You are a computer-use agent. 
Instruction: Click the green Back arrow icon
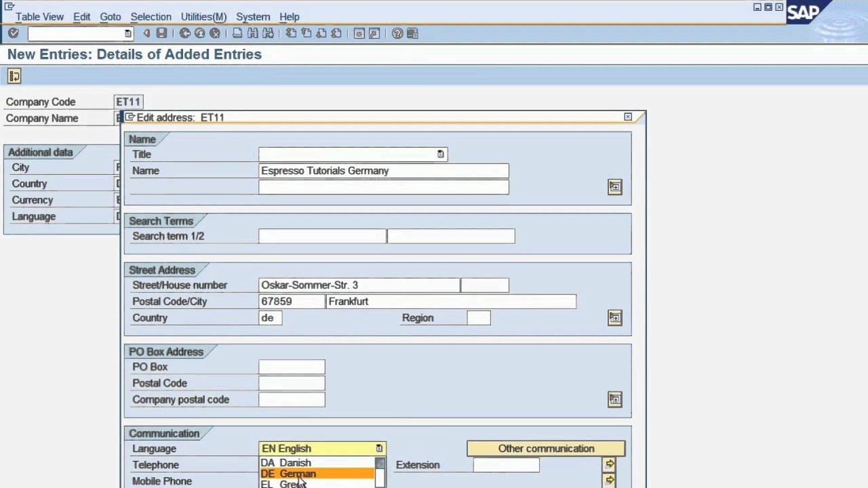184,33
